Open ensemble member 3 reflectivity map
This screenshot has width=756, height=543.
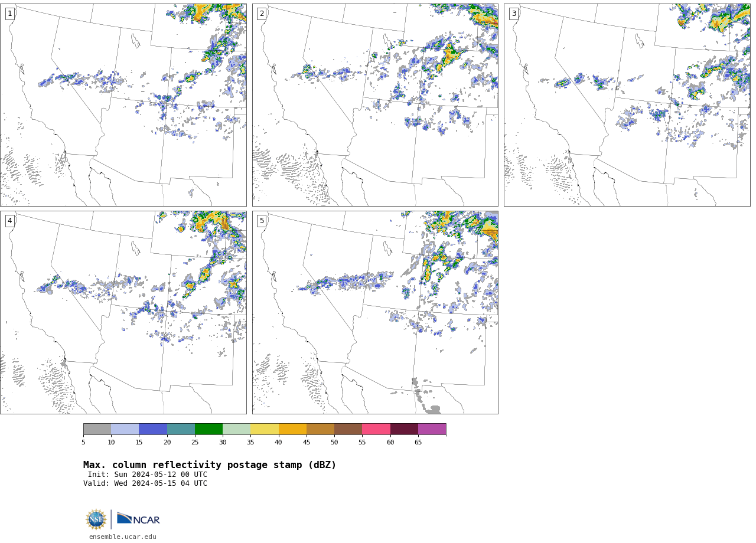click(x=627, y=105)
